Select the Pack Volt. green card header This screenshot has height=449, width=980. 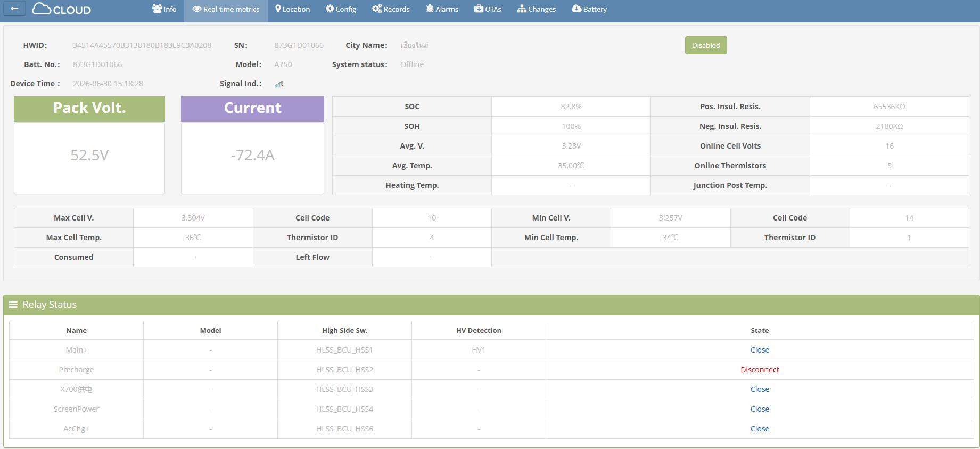tap(89, 109)
